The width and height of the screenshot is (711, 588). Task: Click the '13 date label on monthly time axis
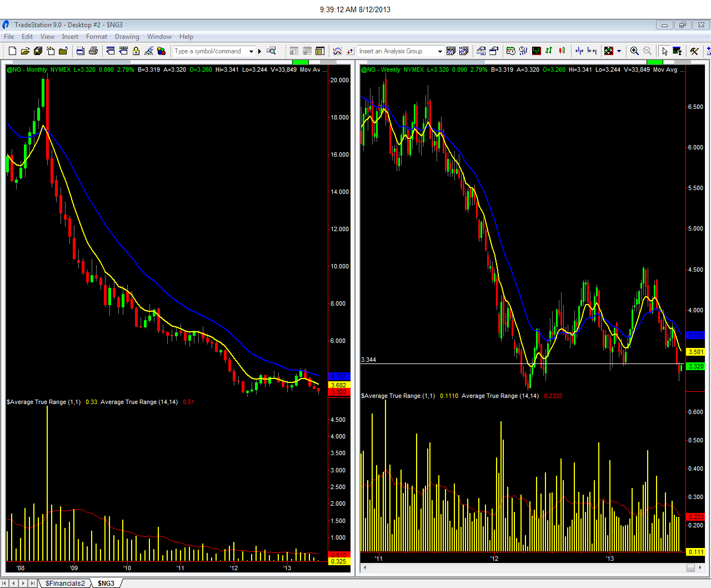tap(287, 568)
